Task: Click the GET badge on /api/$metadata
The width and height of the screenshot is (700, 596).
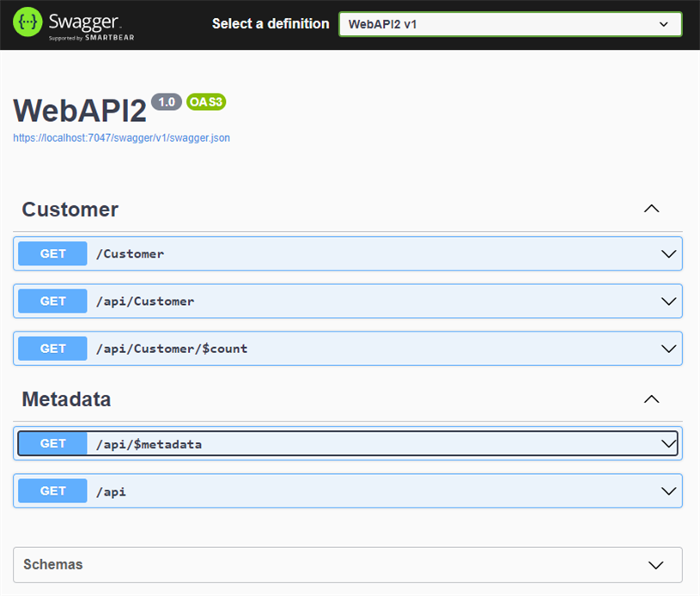Action: (x=52, y=443)
